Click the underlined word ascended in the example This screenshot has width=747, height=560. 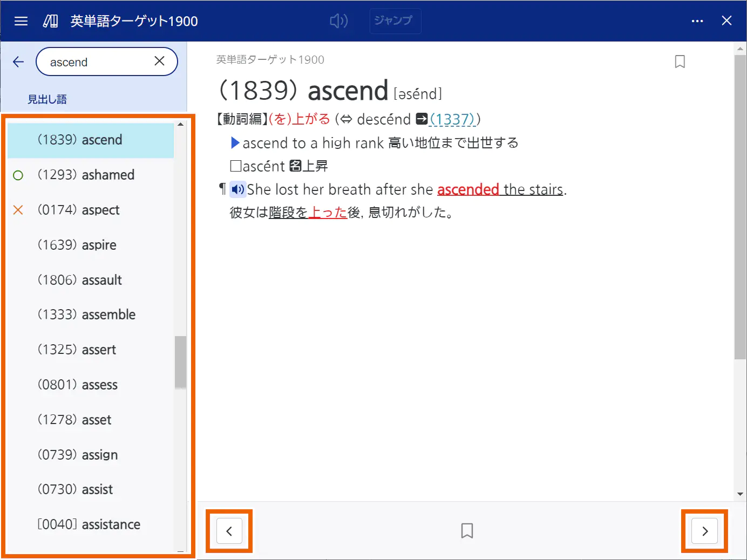coord(468,190)
